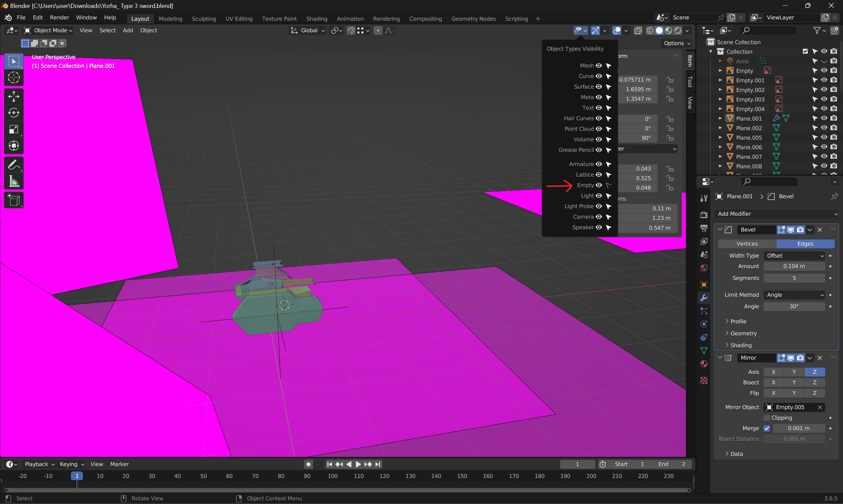
Task: Open the Object properties tab
Action: (x=704, y=285)
